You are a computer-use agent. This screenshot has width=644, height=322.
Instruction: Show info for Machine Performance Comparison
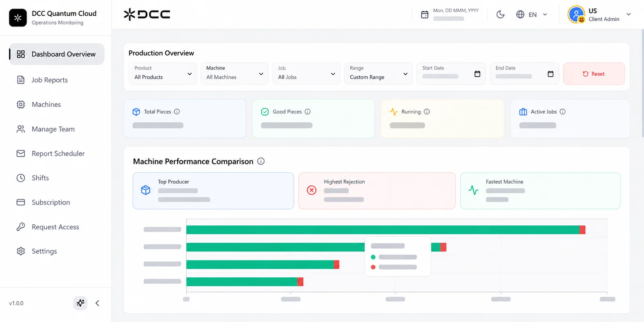(261, 161)
